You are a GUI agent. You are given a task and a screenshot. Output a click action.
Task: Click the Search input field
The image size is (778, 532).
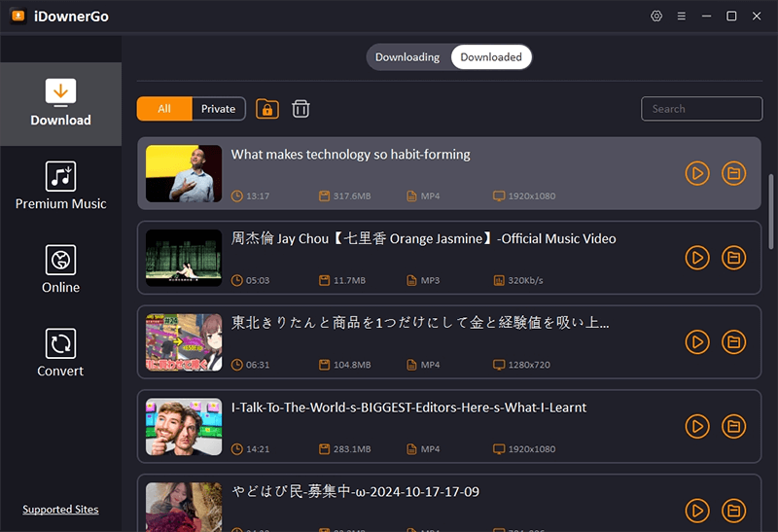[x=700, y=109]
